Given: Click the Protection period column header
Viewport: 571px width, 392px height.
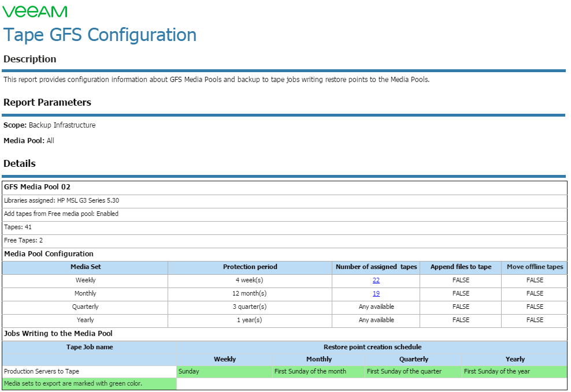Looking at the screenshot, I should [x=250, y=268].
